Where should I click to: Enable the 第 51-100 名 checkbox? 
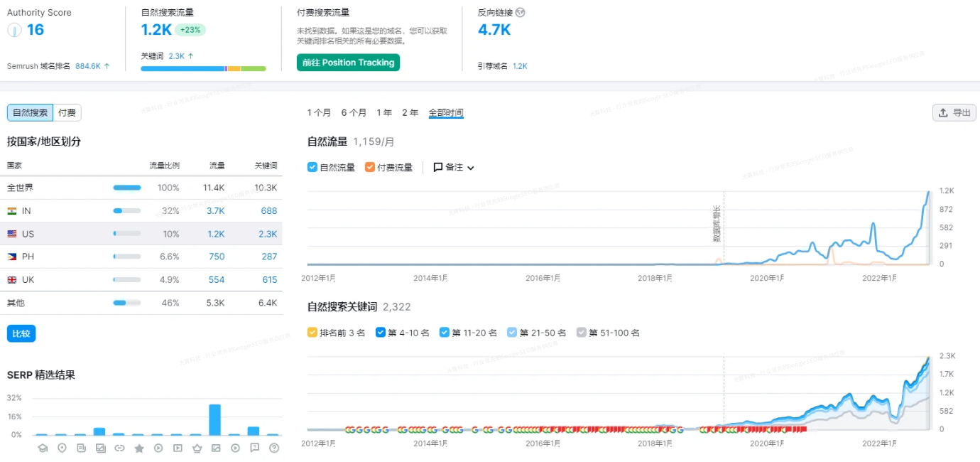coord(582,332)
